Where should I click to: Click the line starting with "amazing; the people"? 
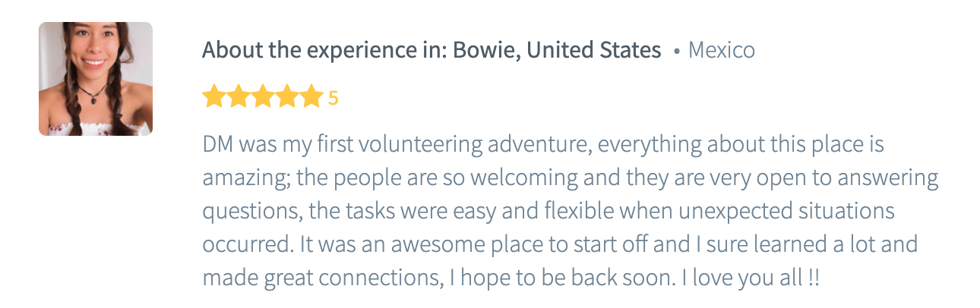570,178
